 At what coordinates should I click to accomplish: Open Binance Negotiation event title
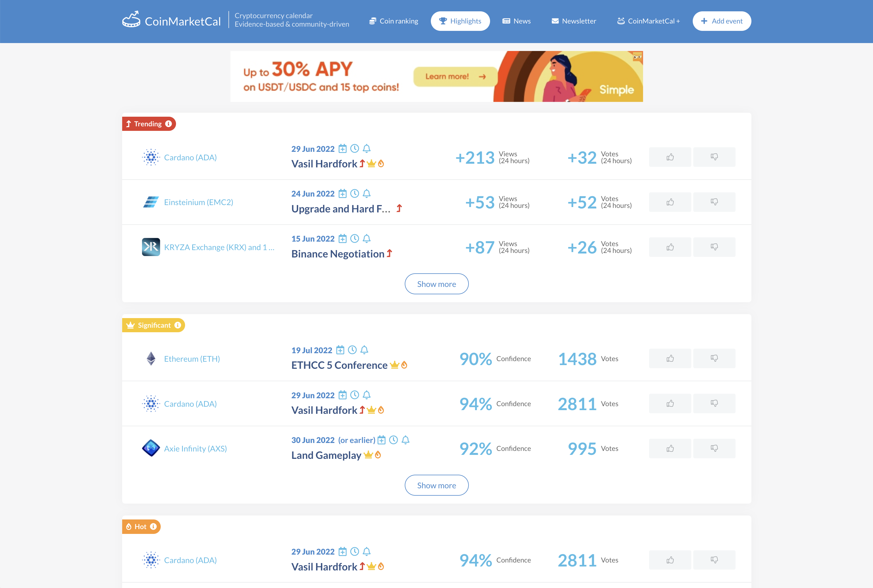pyautogui.click(x=338, y=254)
